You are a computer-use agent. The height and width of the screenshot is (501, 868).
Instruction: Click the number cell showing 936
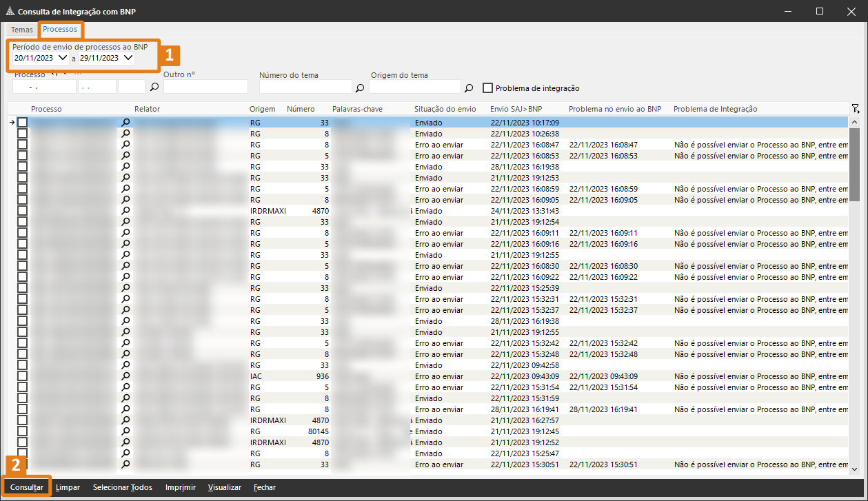point(323,376)
